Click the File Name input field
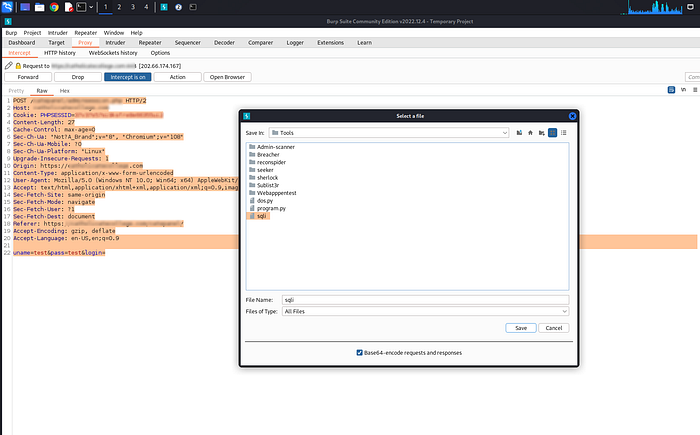Image resolution: width=700 pixels, height=435 pixels. click(425, 300)
